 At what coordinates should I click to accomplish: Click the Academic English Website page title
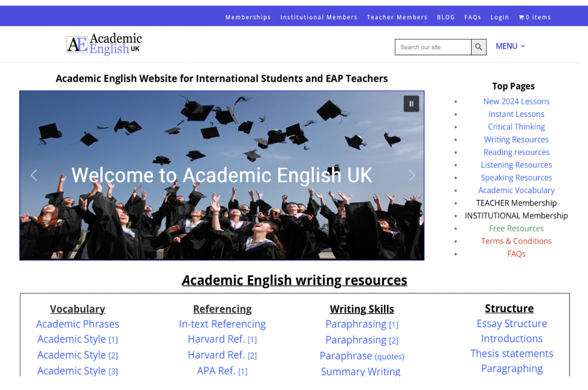click(x=221, y=79)
